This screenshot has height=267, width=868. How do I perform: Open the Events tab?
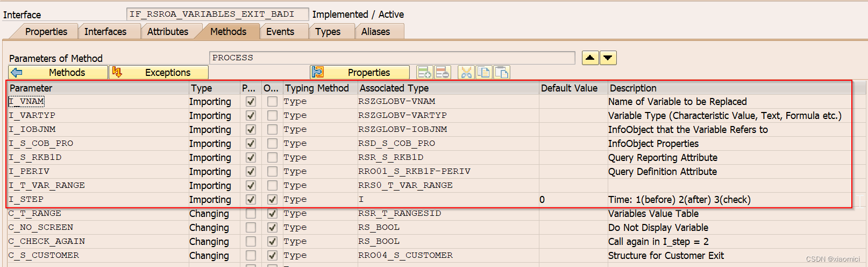(x=280, y=32)
